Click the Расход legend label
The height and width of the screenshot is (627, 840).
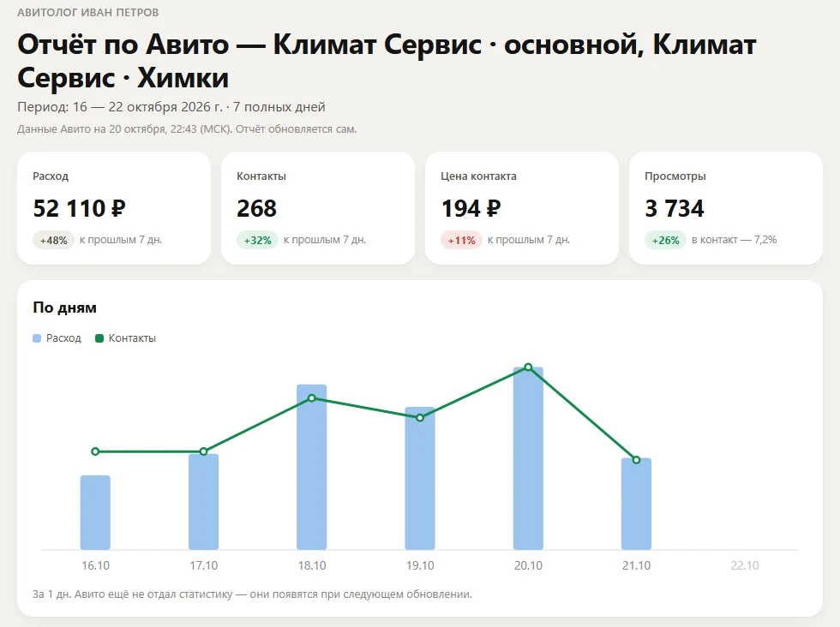point(63,338)
